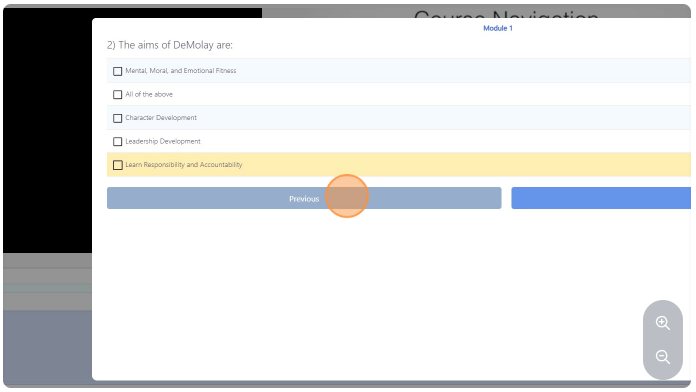Click the blue-gray panel at bottom left
696x392 pixels.
[47, 346]
